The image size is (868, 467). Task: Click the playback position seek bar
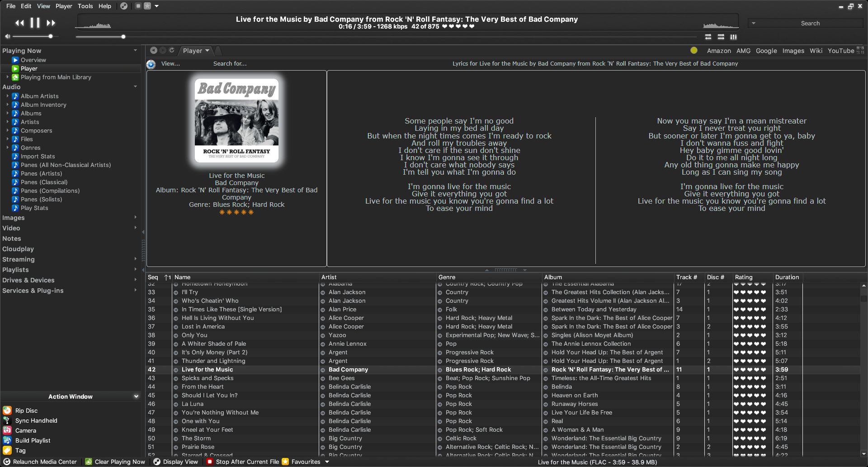[386, 37]
